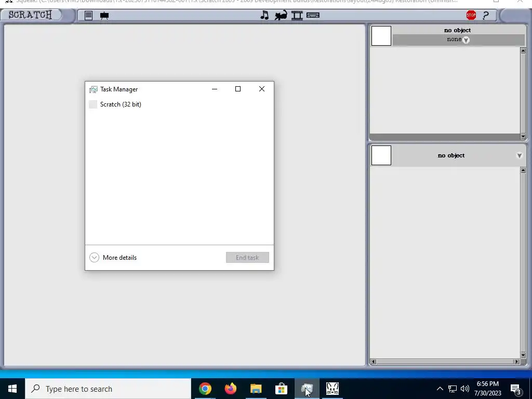This screenshot has height=399, width=532.
Task: Open the Windows Start menu
Action: click(12, 389)
